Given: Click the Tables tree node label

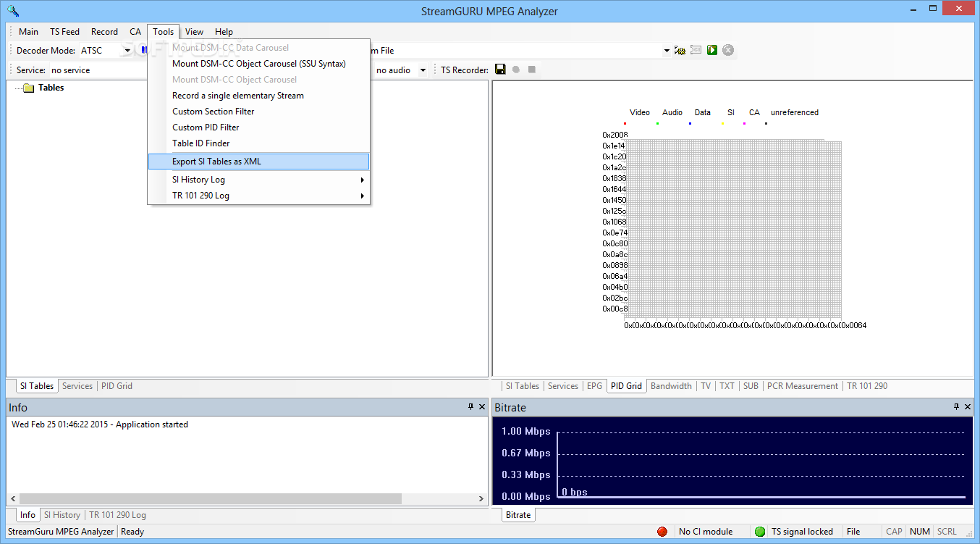Looking at the screenshot, I should (51, 88).
